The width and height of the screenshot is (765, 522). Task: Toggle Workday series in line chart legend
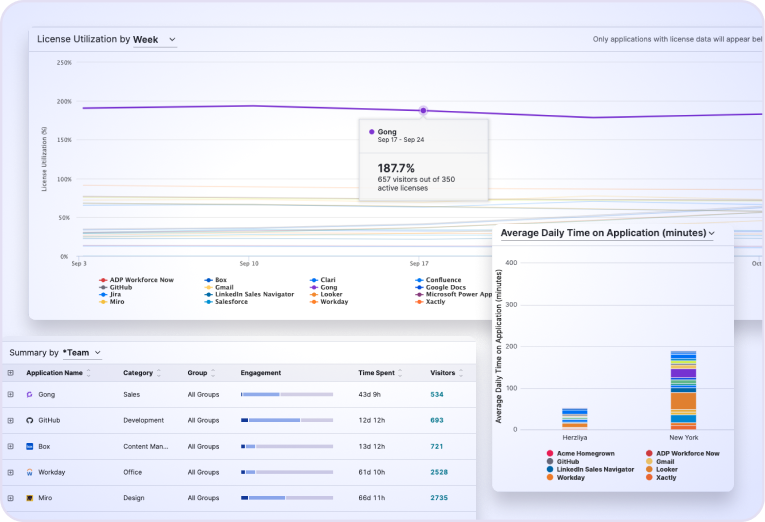[x=329, y=301]
